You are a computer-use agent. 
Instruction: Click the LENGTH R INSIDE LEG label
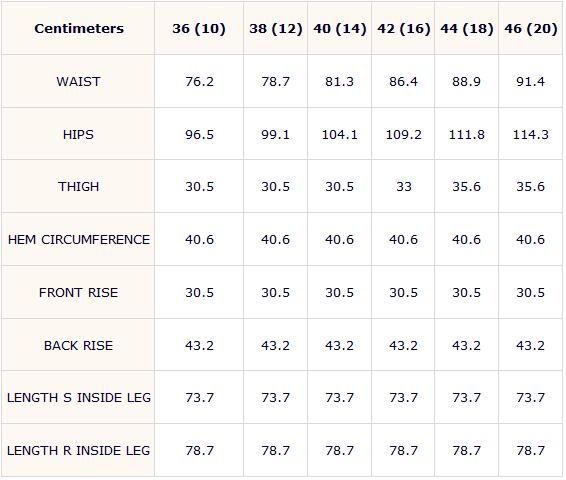click(78, 450)
